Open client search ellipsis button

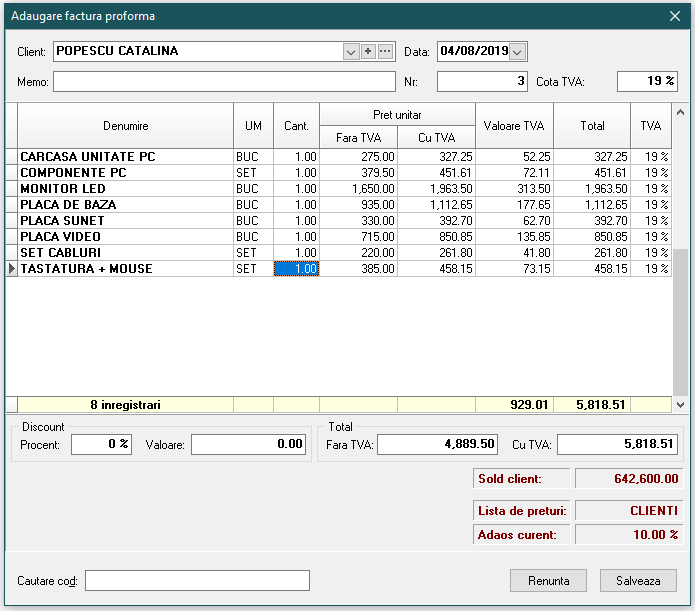[385, 51]
